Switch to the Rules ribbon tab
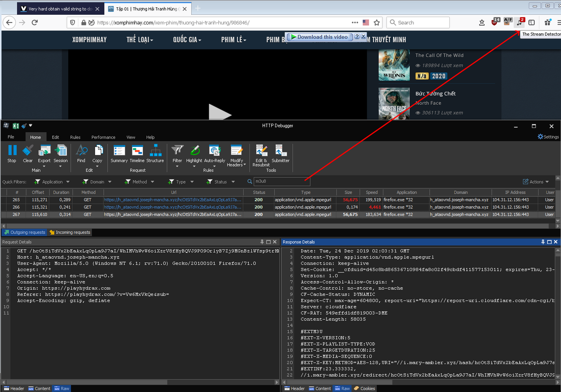Screen dimensions: 561x392 coord(75,137)
